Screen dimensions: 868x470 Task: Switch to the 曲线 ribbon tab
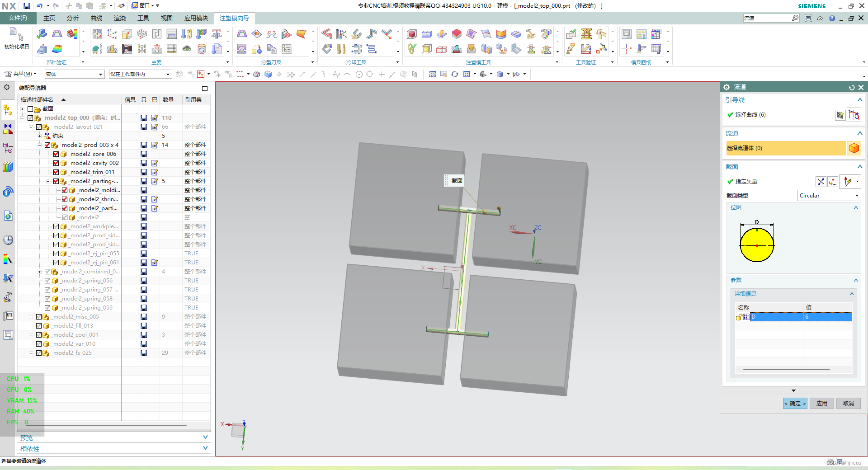coord(96,18)
